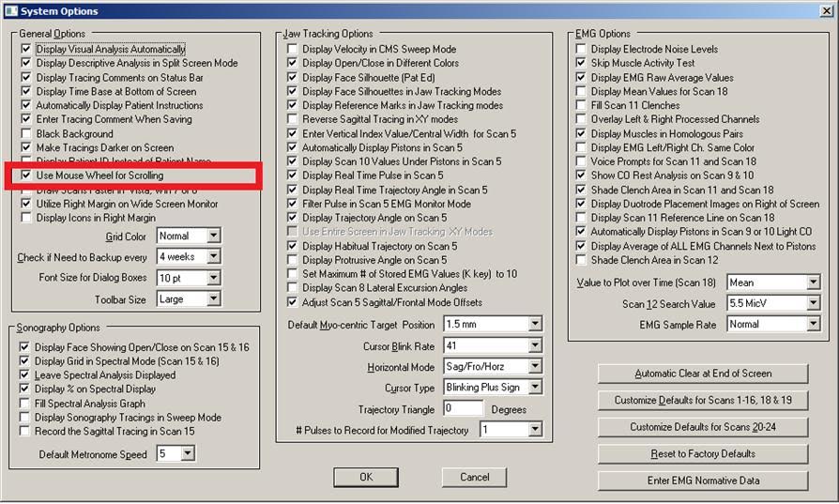The height and width of the screenshot is (504, 839).
Task: Expand the Toolbar Size dropdown
Action: click(212, 298)
